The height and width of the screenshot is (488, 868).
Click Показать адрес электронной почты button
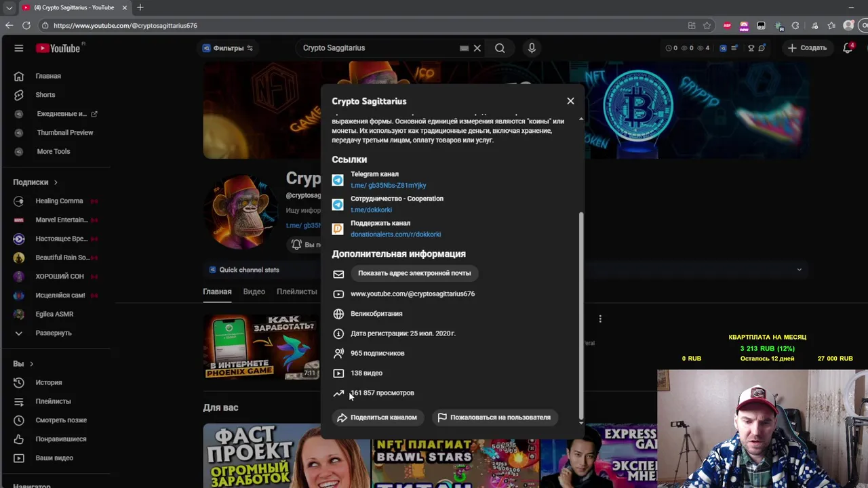414,273
